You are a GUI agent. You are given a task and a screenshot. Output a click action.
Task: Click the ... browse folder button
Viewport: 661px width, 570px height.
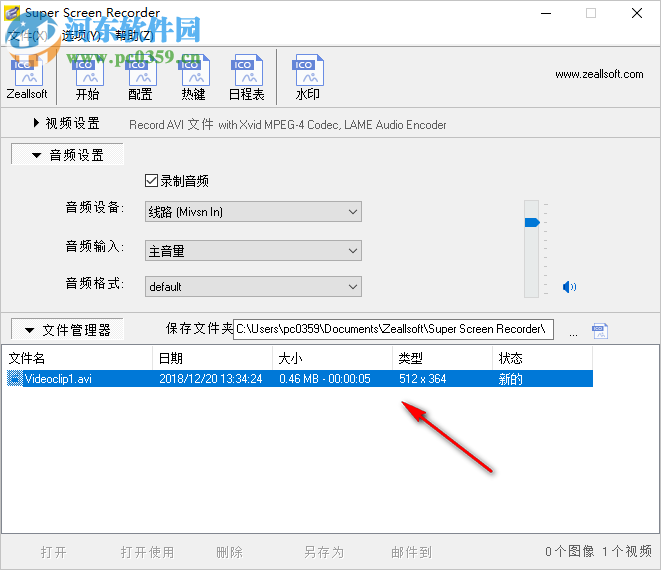(x=573, y=333)
